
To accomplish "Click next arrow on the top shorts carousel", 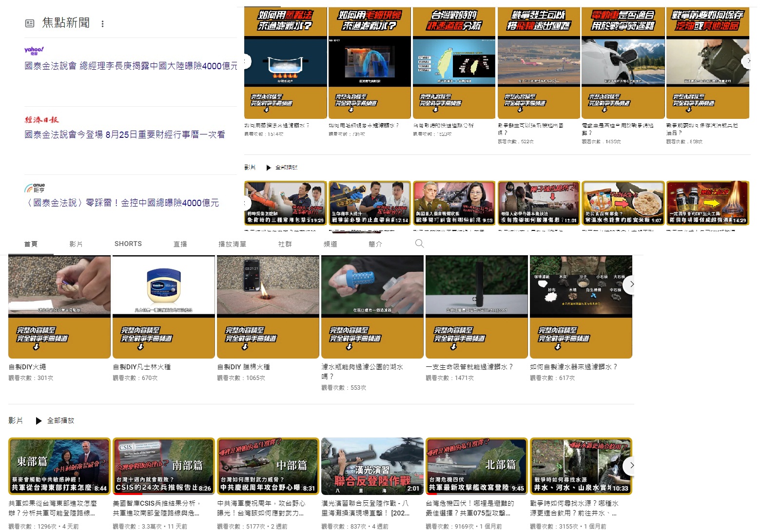I will click(x=748, y=61).
